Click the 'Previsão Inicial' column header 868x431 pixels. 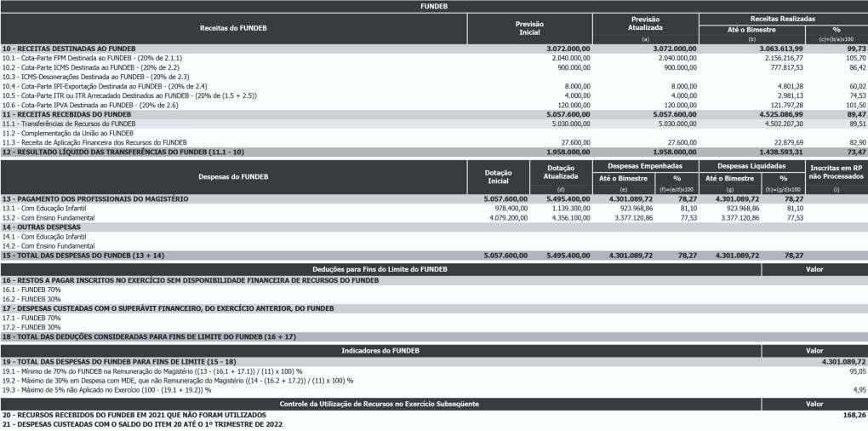[530, 28]
